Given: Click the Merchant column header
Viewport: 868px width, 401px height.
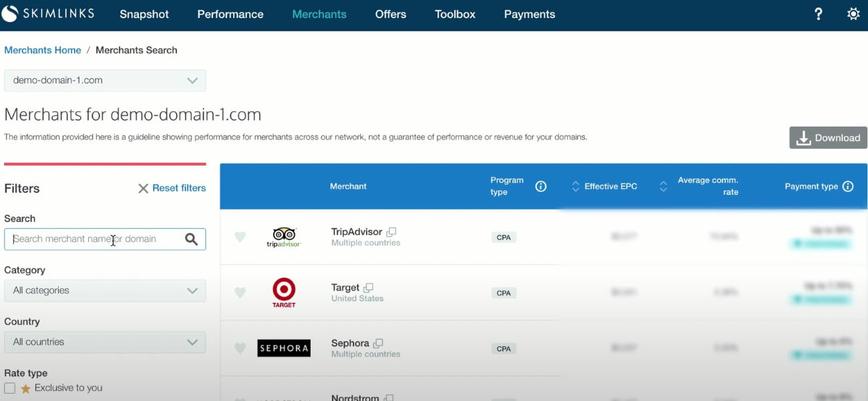Looking at the screenshot, I should tap(348, 186).
